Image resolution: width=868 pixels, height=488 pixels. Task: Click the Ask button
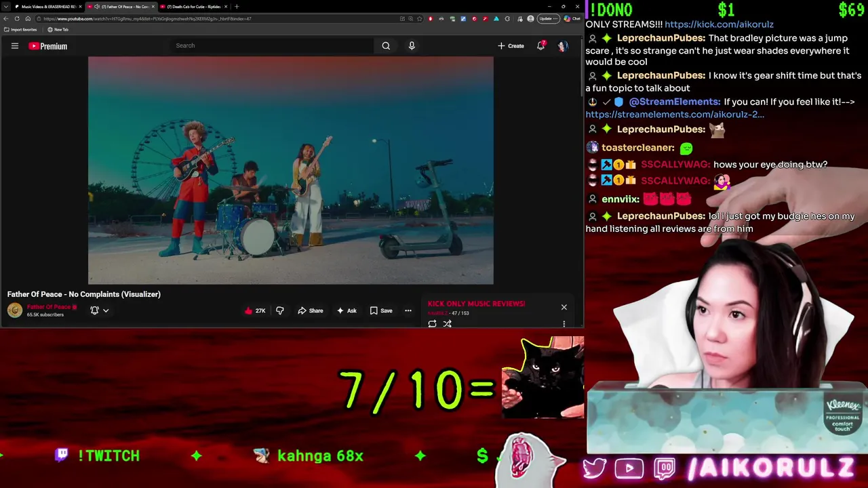(x=347, y=310)
